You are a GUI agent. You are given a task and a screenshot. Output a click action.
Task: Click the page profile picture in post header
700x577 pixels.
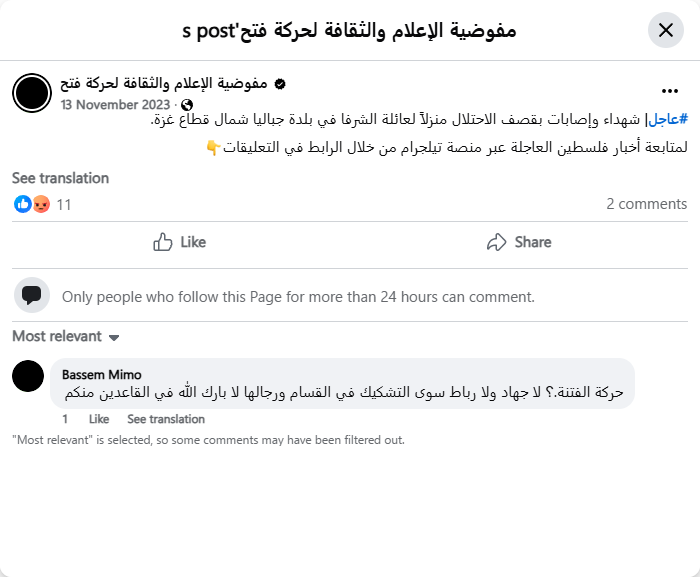tap(31, 92)
